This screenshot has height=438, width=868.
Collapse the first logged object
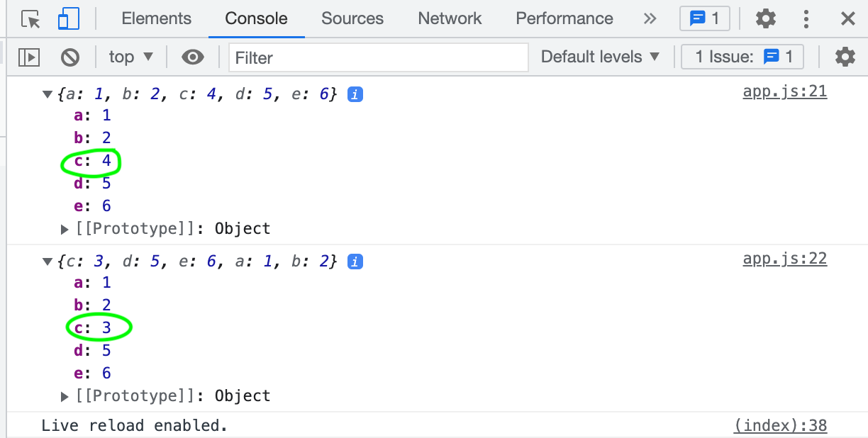point(47,93)
